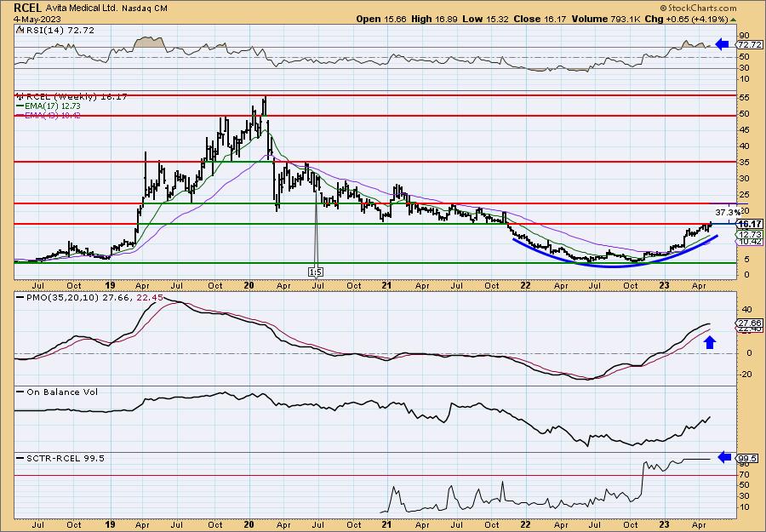Click the RCEL ticker symbol in the header
This screenshot has width=766, height=532.
point(28,8)
